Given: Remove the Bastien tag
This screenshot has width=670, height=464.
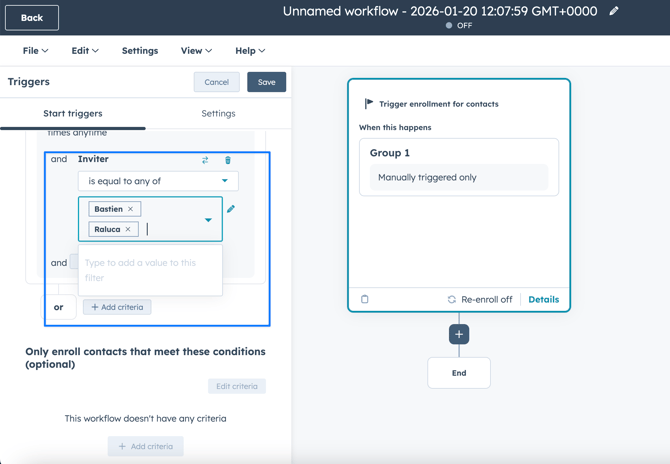Looking at the screenshot, I should (131, 209).
